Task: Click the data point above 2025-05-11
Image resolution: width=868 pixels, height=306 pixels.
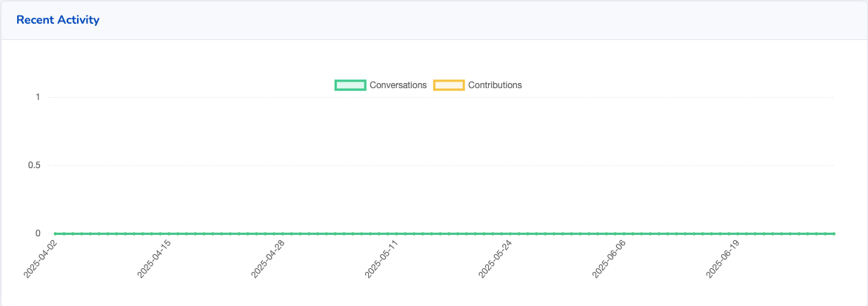Action: (396, 233)
